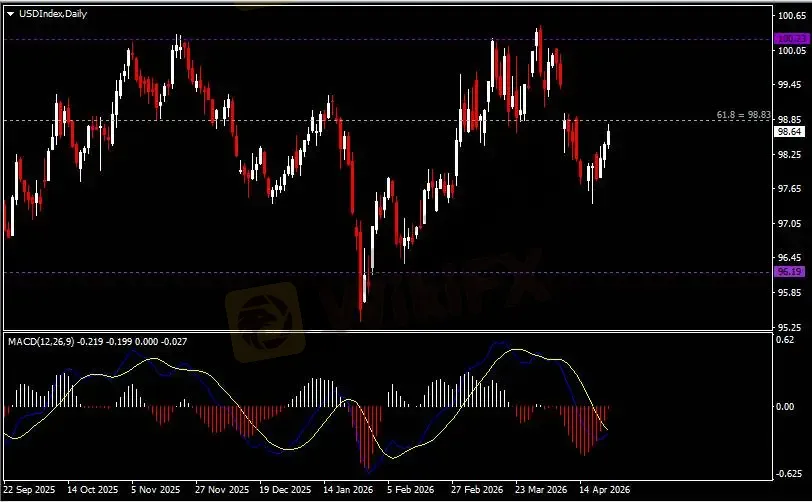Click the 5 Nov 2025 date label
Viewport: 812px width, 502px height.
click(155, 490)
